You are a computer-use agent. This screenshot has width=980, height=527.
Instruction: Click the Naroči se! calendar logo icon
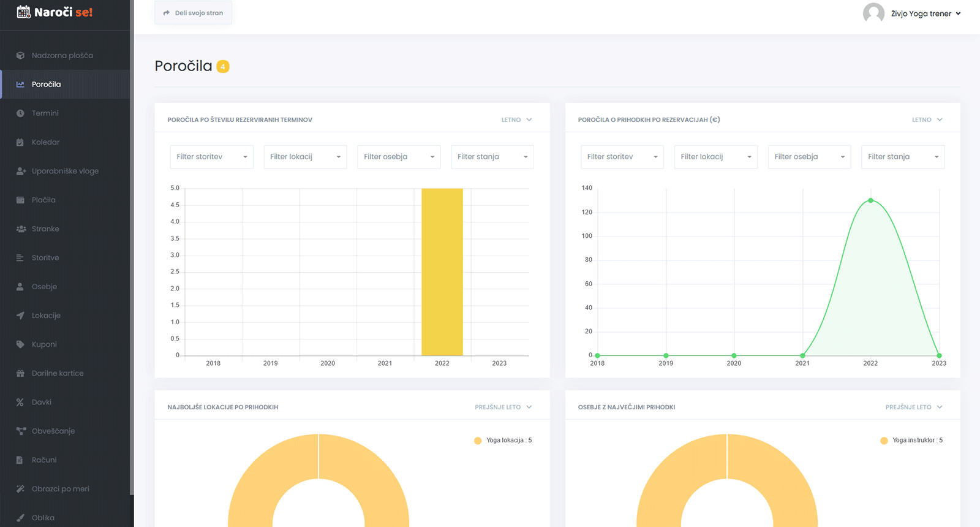click(x=23, y=12)
